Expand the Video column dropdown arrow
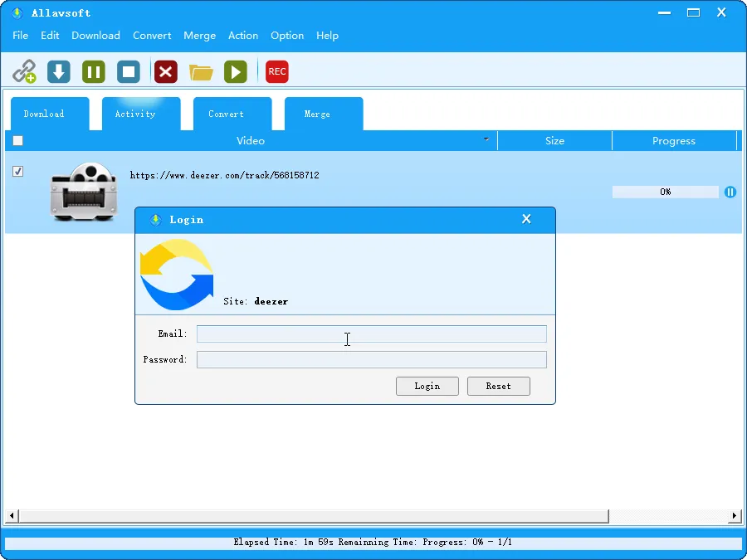Screen dimensions: 747x560 [486, 139]
